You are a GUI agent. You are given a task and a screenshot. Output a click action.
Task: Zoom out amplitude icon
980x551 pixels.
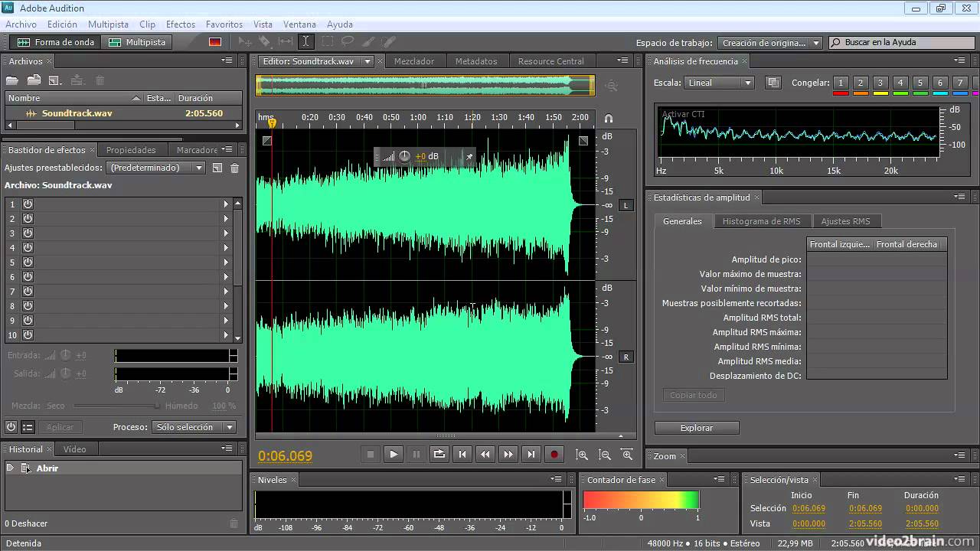pyautogui.click(x=605, y=455)
